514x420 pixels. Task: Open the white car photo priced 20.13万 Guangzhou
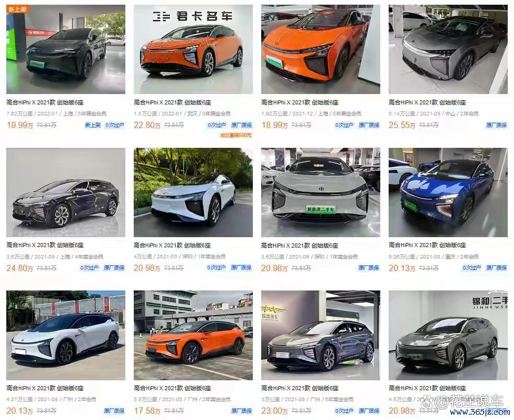tap(66, 335)
